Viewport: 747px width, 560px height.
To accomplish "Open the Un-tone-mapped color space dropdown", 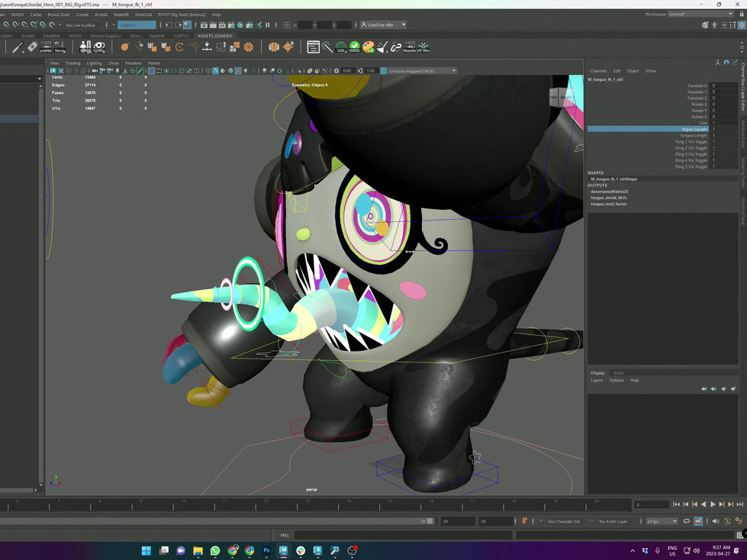I will point(423,70).
